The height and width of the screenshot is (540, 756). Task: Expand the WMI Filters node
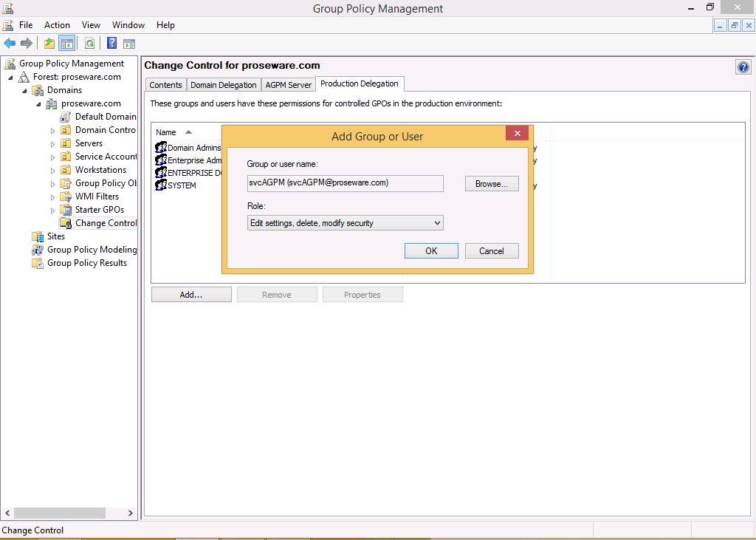[53, 197]
